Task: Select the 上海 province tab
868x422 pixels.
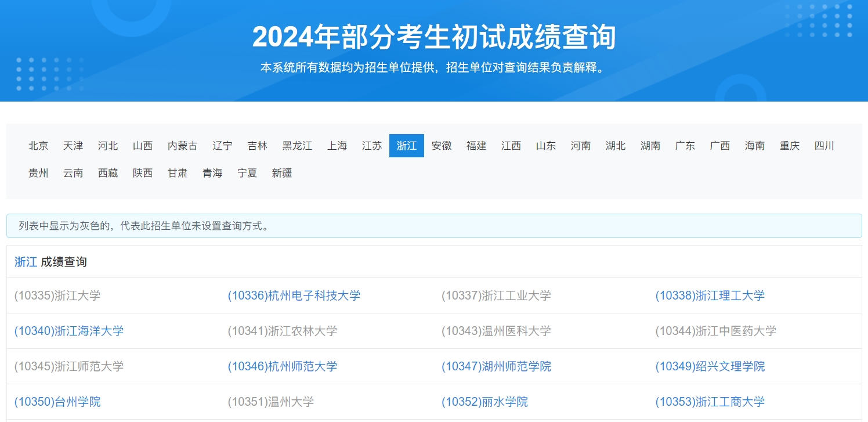Action: click(337, 146)
